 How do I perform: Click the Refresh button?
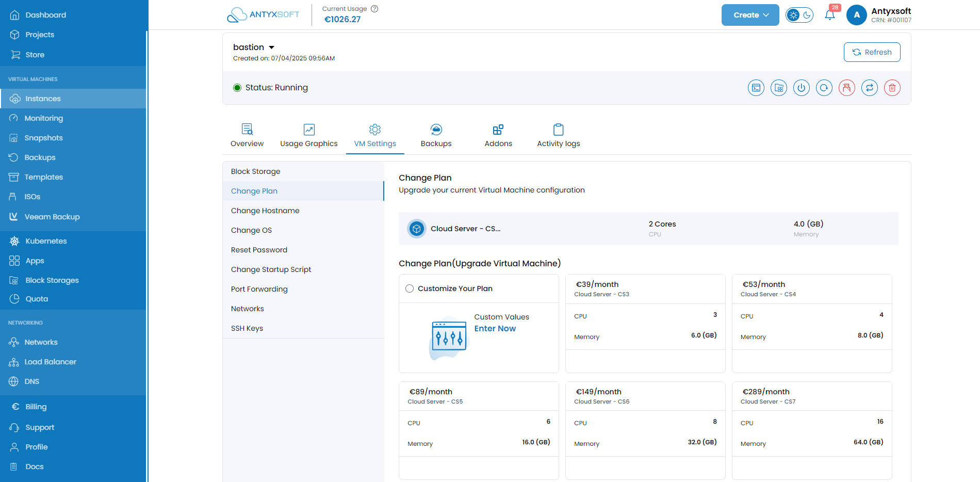coord(872,52)
